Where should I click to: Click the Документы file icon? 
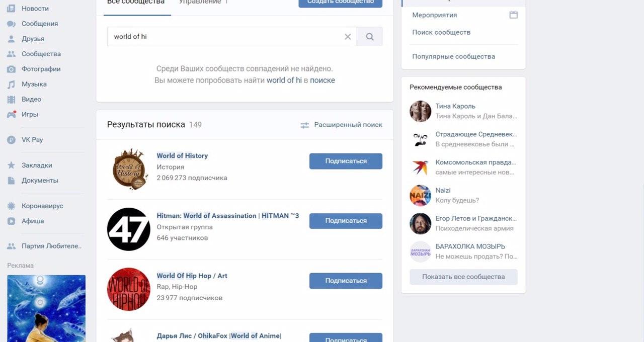coord(11,180)
